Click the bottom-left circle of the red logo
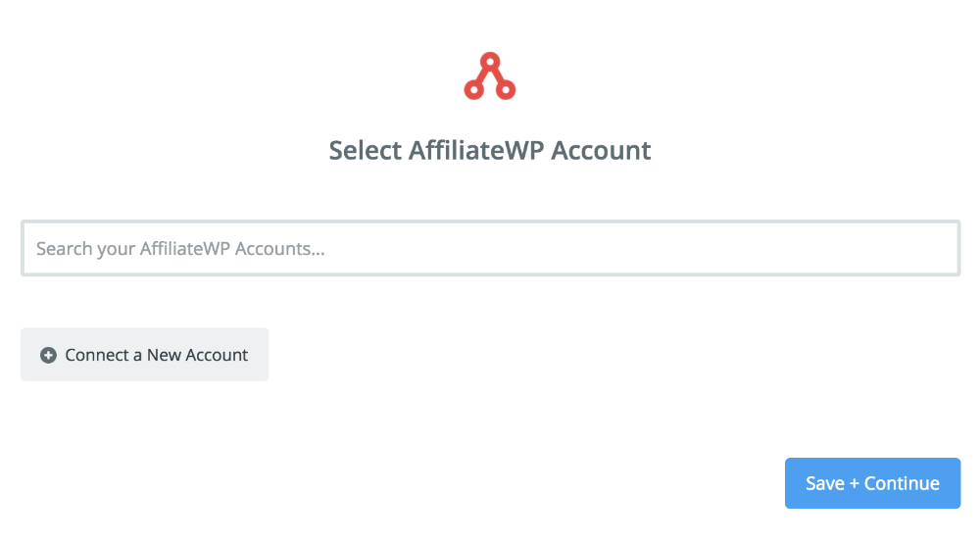The height and width of the screenshot is (542, 980). pyautogui.click(x=473, y=90)
